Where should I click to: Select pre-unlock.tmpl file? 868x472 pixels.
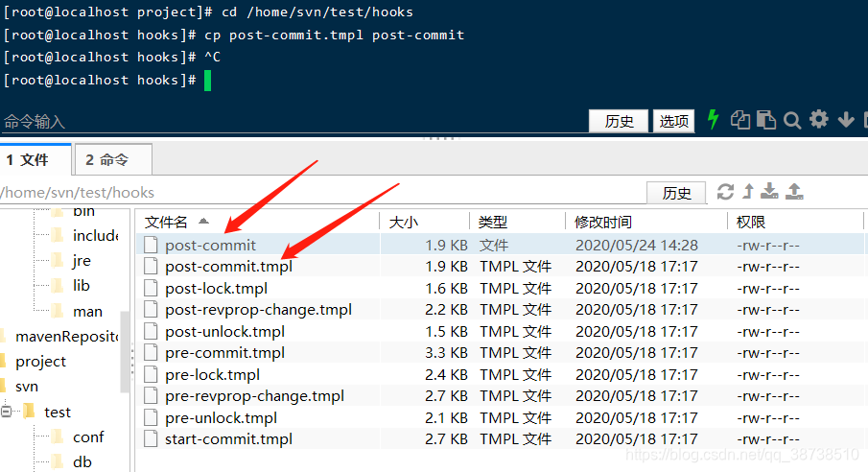[x=221, y=417]
